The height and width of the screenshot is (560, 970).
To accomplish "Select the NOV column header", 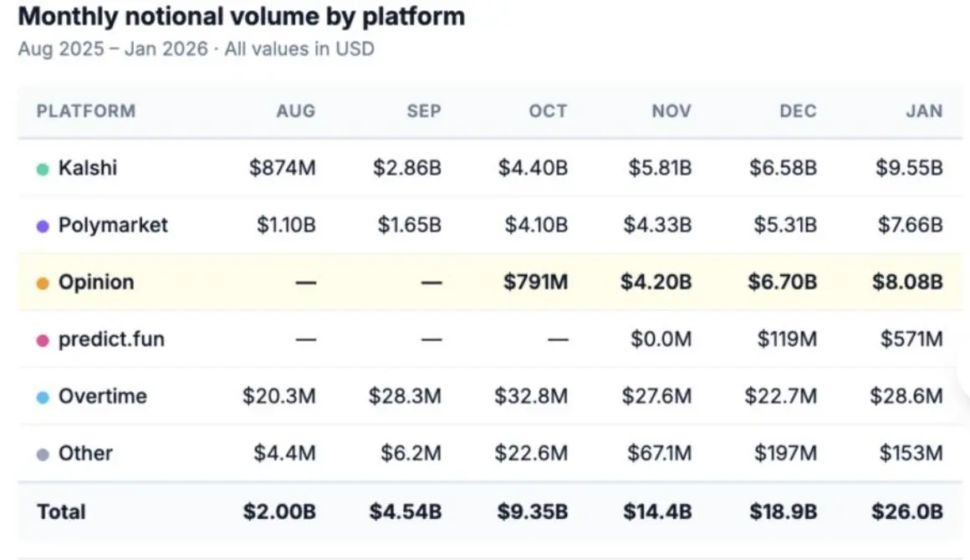I will 671,111.
